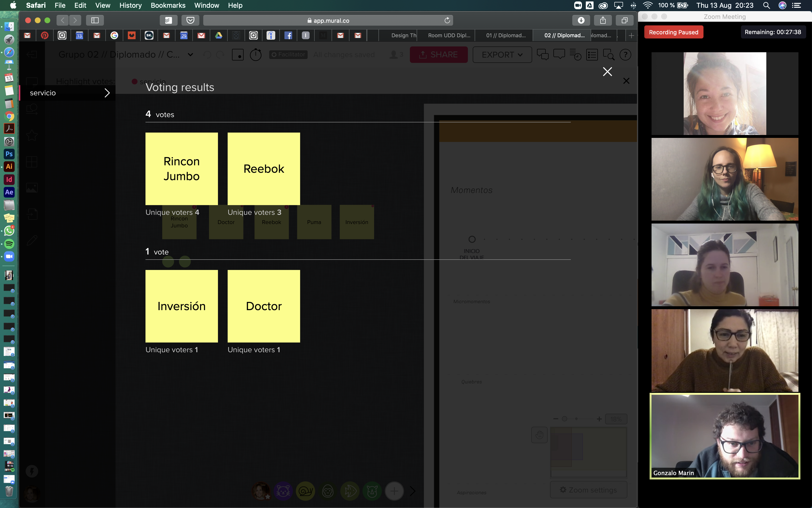This screenshot has width=812, height=508.
Task: Click Recording Paused in Zoom Meeting
Action: click(x=674, y=32)
